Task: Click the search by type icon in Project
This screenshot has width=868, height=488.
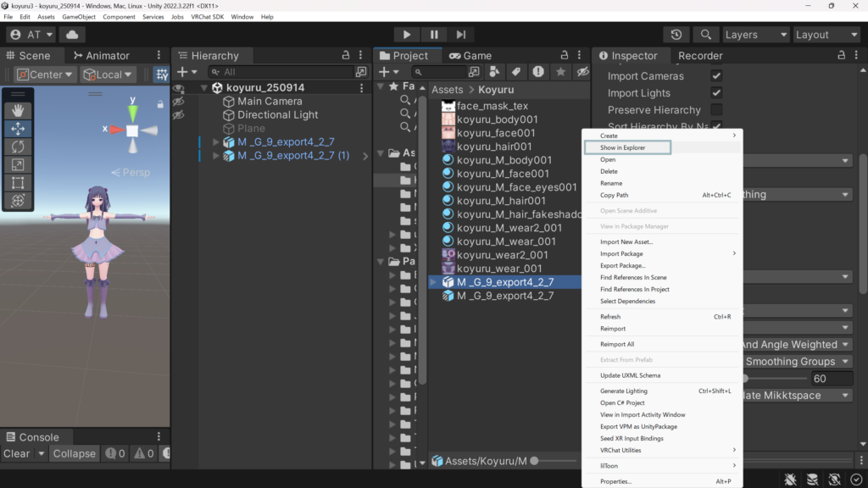Action: pyautogui.click(x=494, y=72)
